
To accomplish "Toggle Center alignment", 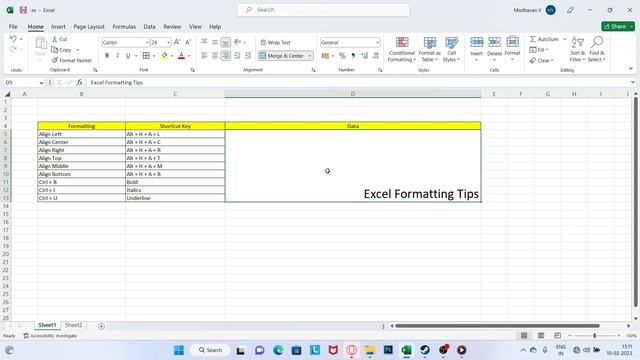I will coord(215,56).
